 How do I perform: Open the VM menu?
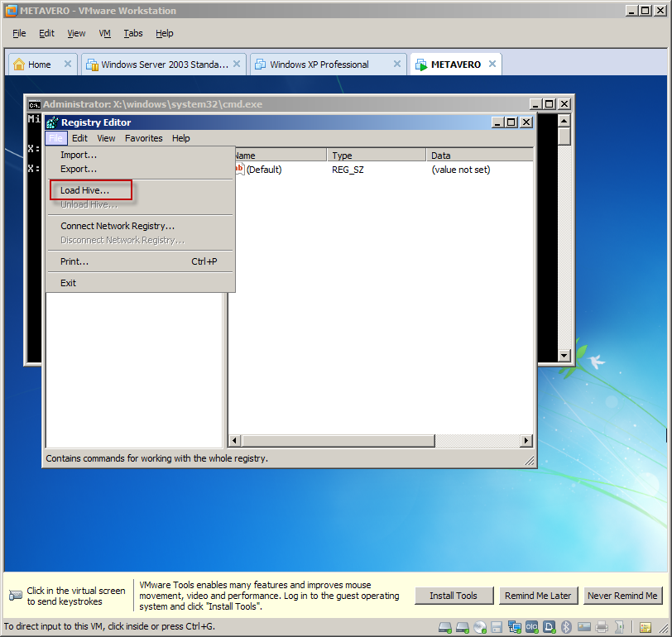point(104,33)
